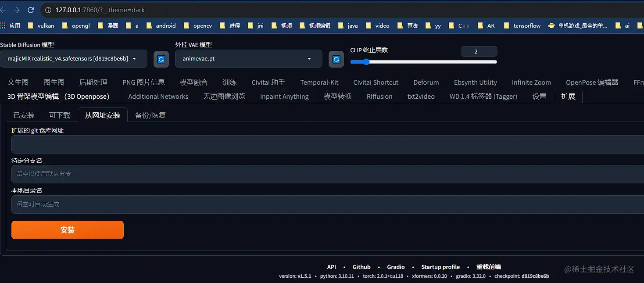Open the Riffusion tab

pyautogui.click(x=379, y=97)
